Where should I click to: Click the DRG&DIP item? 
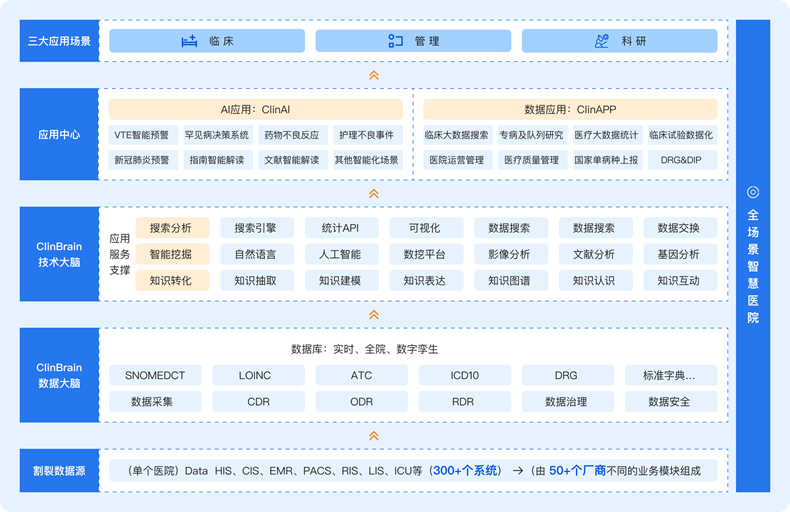[683, 160]
